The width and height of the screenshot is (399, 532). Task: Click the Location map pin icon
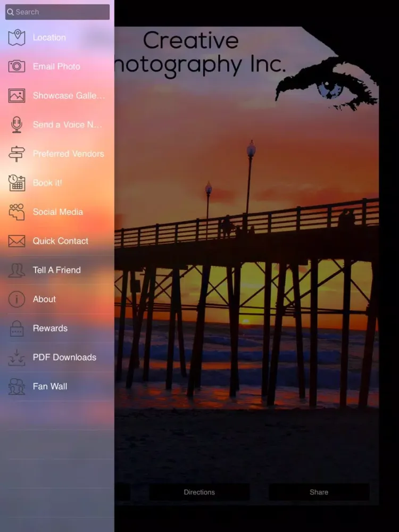16,37
